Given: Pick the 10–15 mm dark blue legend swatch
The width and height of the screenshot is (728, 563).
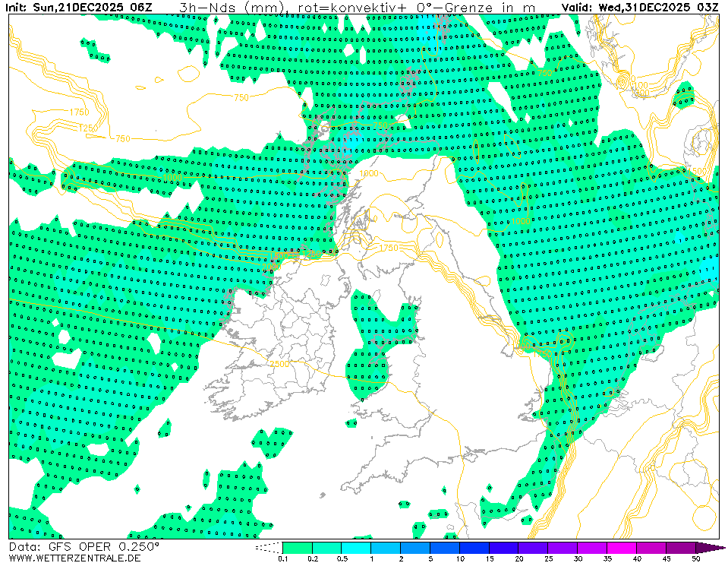Looking at the screenshot, I should tap(474, 547).
